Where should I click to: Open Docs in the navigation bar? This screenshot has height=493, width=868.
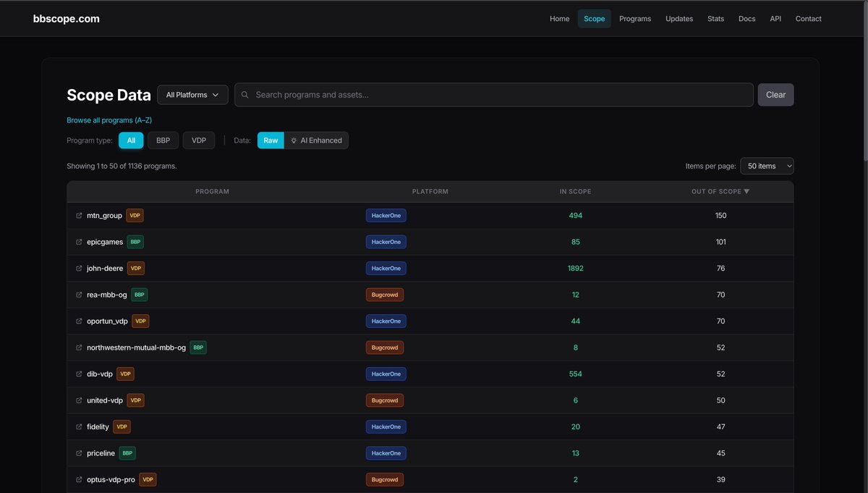click(747, 19)
